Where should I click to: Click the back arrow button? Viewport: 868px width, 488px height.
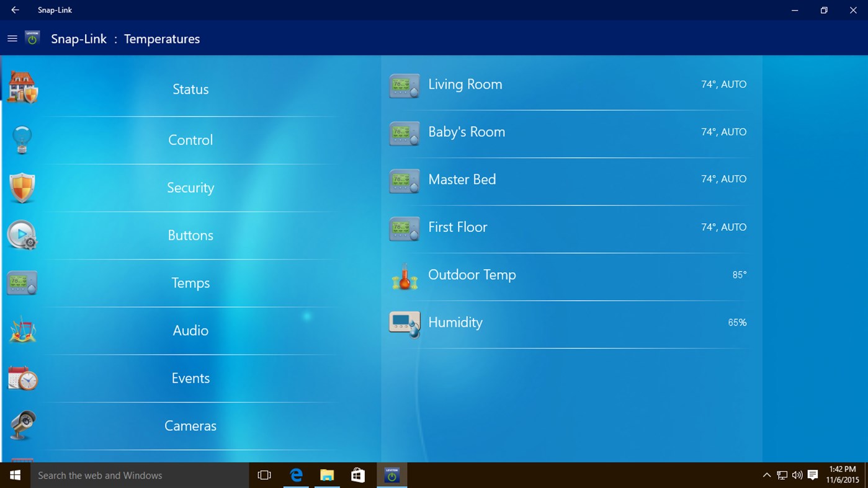pyautogui.click(x=14, y=10)
